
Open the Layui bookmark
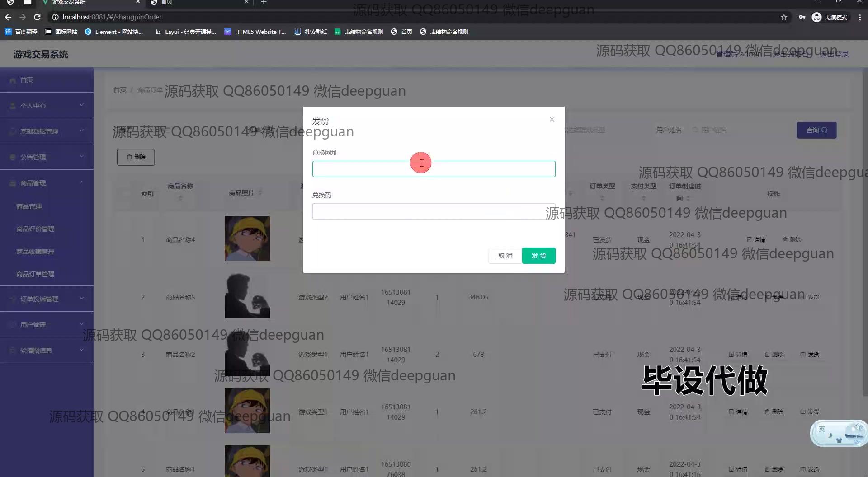[185, 32]
